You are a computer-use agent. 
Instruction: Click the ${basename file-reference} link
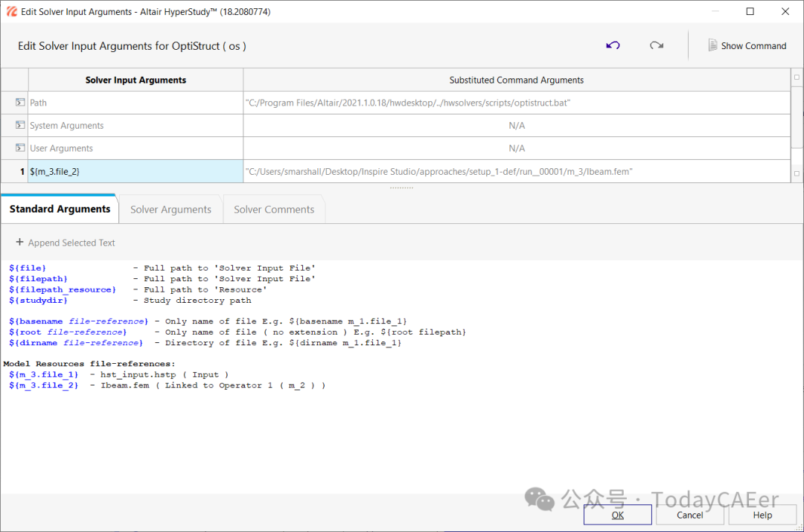pos(78,321)
